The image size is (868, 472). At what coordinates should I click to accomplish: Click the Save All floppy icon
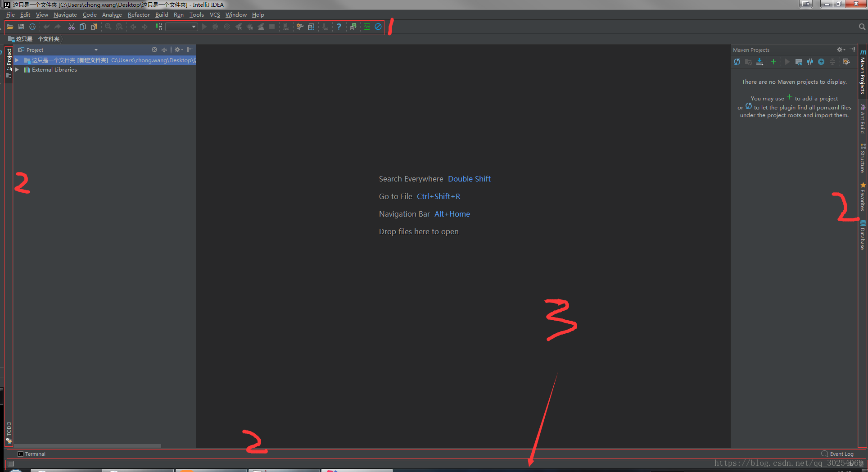[x=21, y=27]
